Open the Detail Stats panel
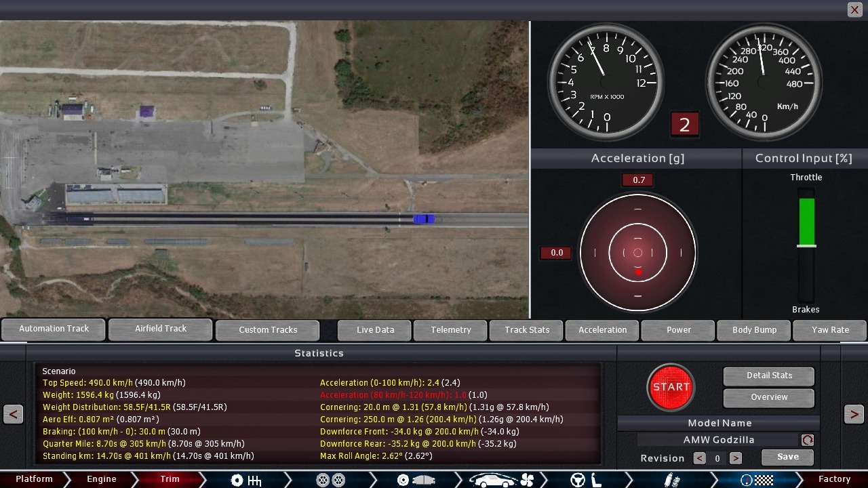This screenshot has height=488, width=868. [x=769, y=375]
